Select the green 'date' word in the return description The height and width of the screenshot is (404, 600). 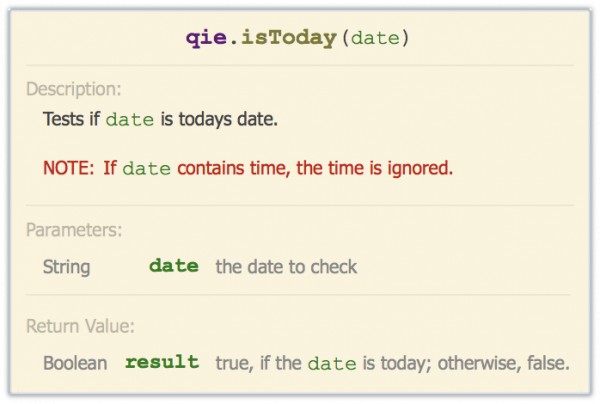click(x=332, y=364)
